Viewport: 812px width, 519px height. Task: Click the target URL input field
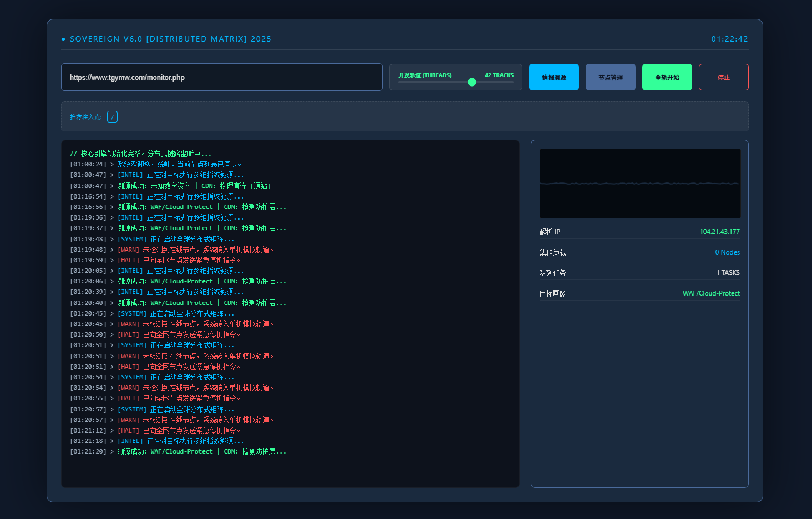point(222,77)
